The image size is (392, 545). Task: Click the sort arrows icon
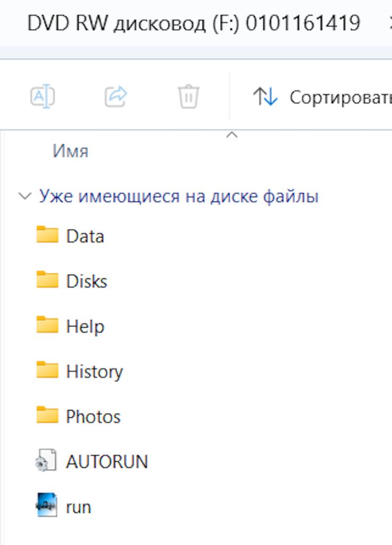pyautogui.click(x=265, y=96)
